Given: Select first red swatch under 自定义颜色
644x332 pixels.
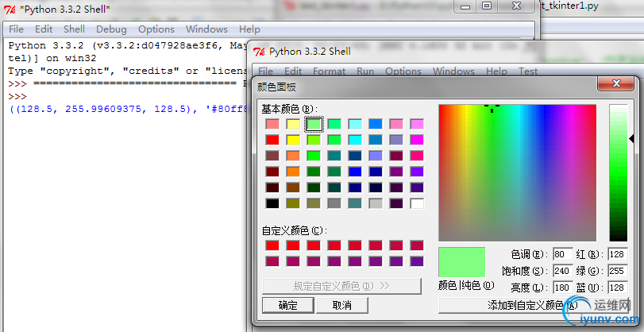Looking at the screenshot, I should [272, 245].
